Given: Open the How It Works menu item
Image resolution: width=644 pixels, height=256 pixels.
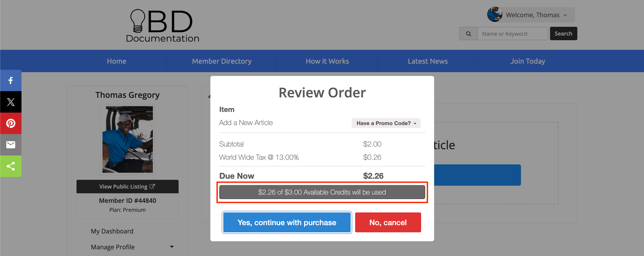Looking at the screenshot, I should point(327,61).
